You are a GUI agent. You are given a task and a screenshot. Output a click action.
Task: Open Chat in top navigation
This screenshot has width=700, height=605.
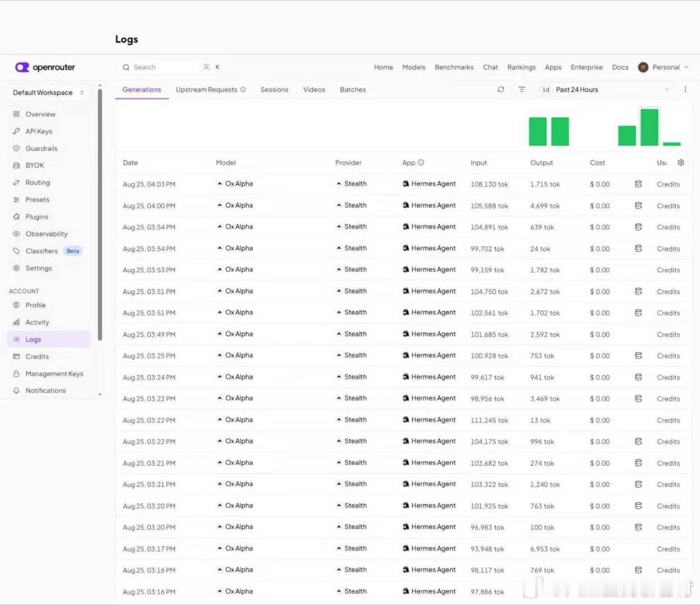[491, 67]
